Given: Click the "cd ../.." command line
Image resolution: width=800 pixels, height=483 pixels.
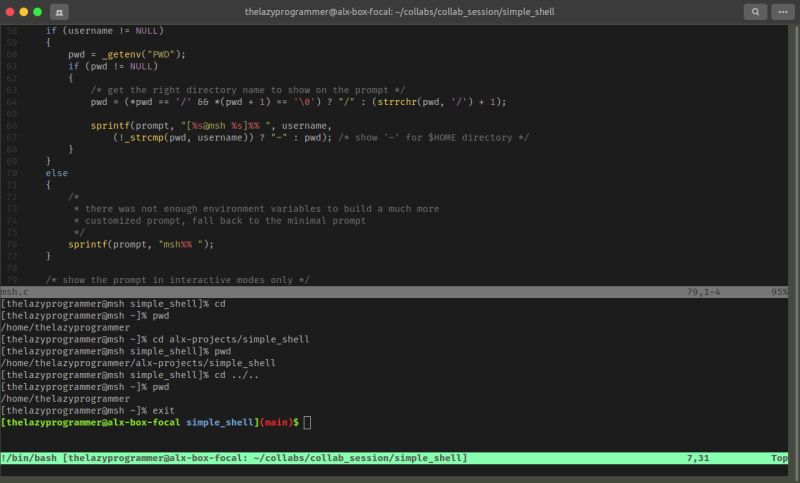Looking at the screenshot, I should coord(130,375).
